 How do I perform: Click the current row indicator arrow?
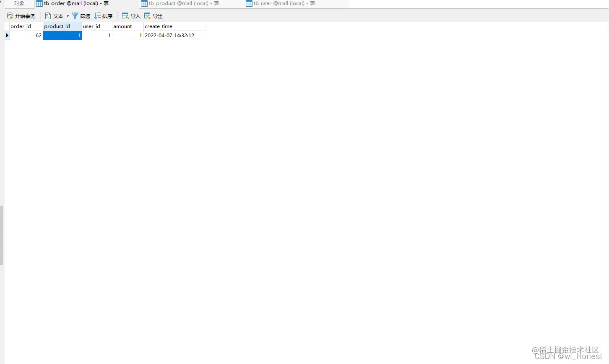pyautogui.click(x=7, y=36)
